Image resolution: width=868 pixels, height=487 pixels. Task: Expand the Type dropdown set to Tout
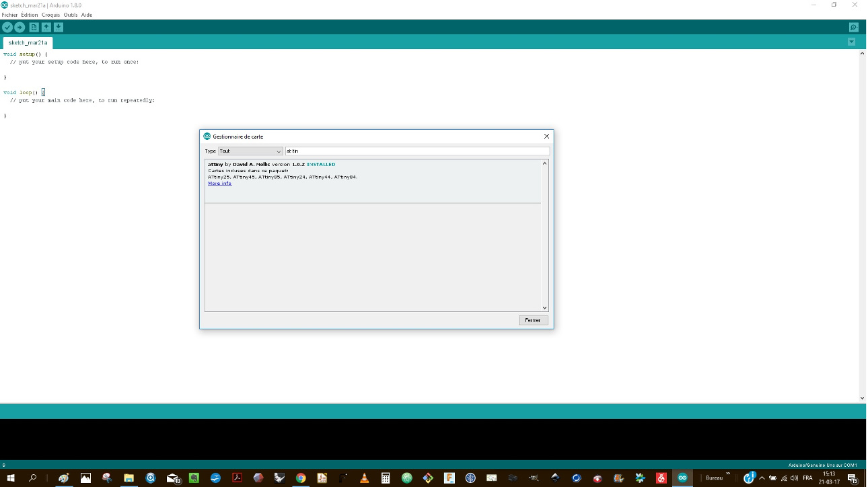(x=250, y=151)
